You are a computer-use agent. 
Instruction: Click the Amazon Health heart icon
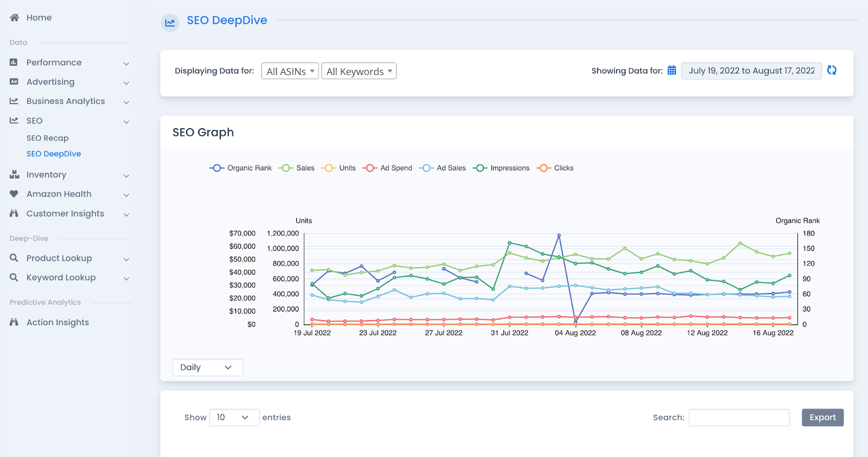click(x=14, y=194)
